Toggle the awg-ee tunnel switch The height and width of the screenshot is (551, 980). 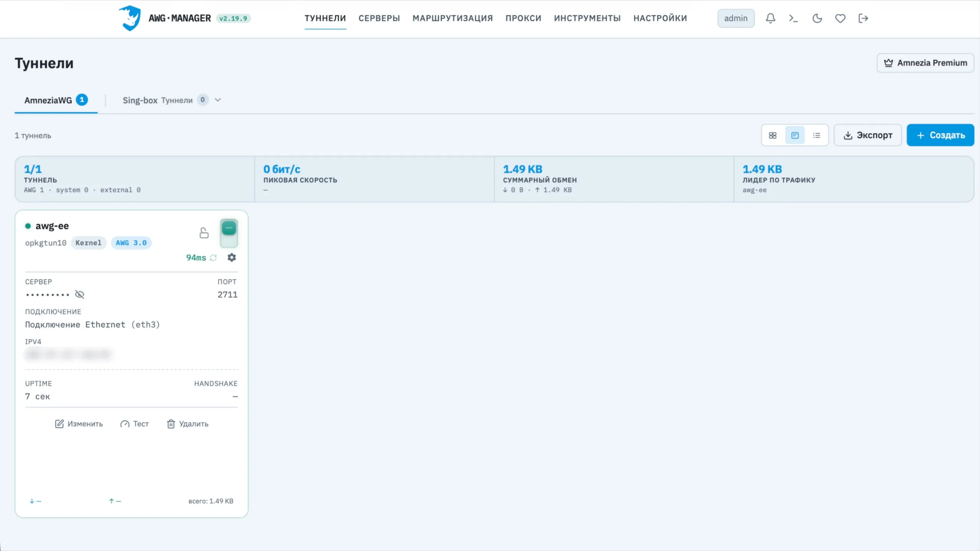229,233
